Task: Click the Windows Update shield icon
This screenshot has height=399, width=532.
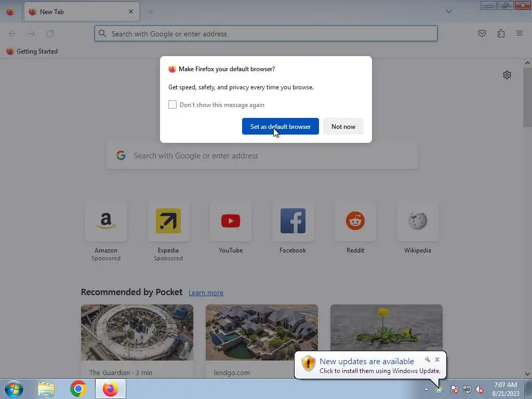Action: point(309,364)
